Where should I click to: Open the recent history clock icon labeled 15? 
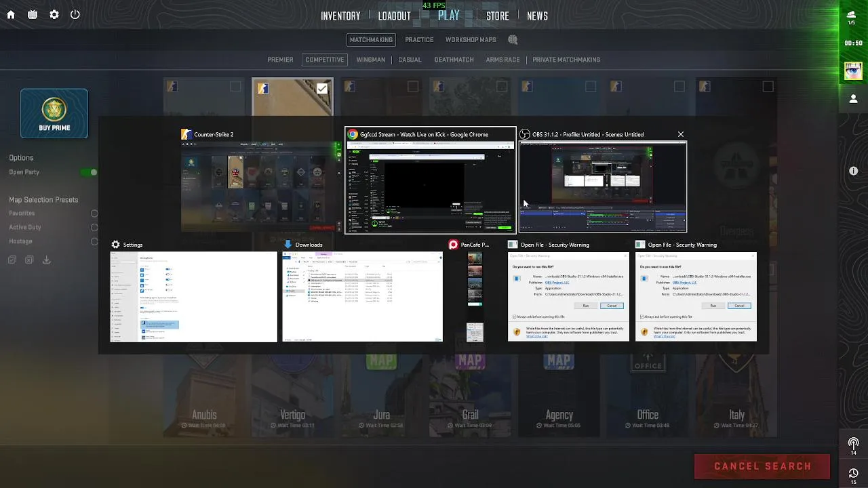point(854,476)
